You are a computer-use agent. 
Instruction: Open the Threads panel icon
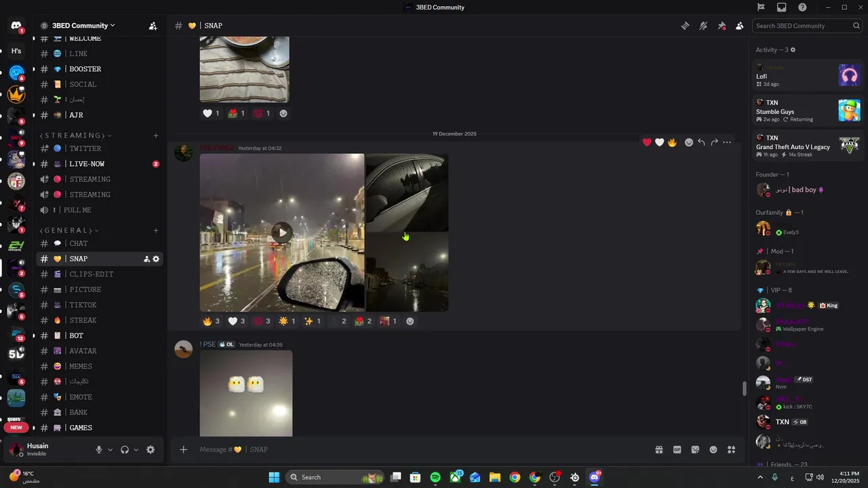[686, 26]
